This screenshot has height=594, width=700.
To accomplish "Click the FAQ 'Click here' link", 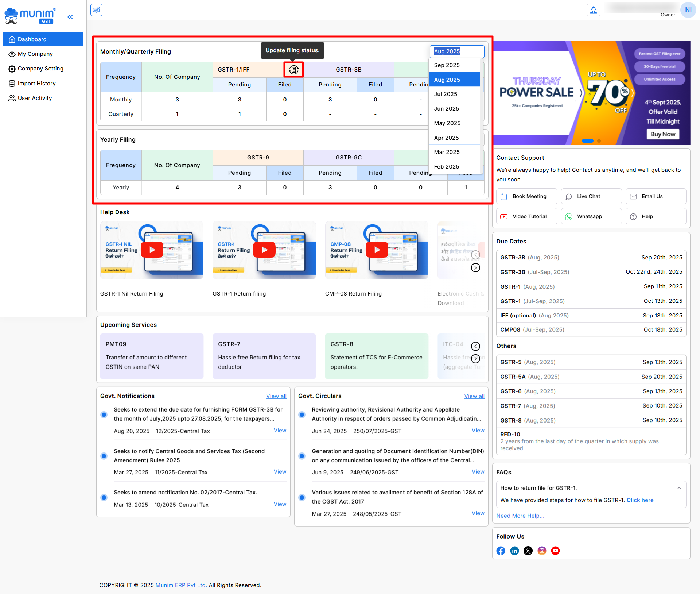I will pos(640,500).
